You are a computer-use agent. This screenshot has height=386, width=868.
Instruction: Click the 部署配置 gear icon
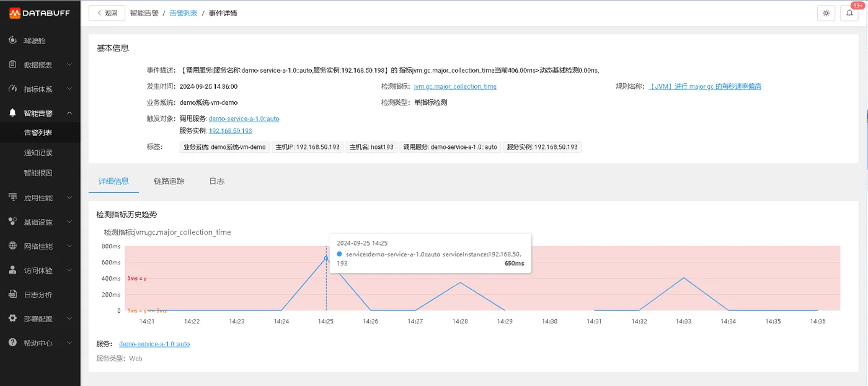[x=12, y=319]
